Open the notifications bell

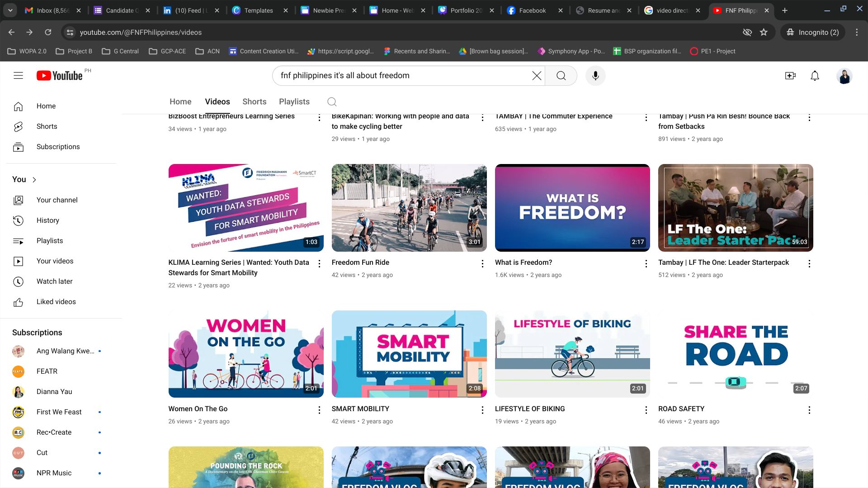click(815, 75)
